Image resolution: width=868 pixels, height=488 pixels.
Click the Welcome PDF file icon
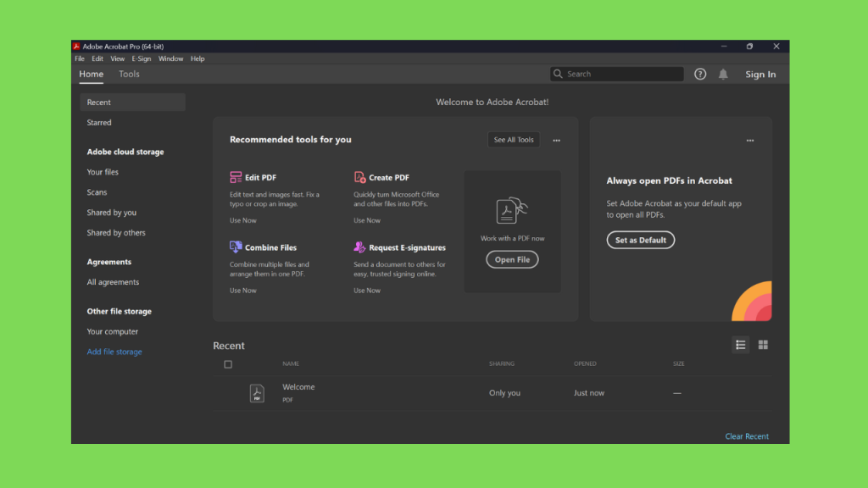pyautogui.click(x=257, y=393)
